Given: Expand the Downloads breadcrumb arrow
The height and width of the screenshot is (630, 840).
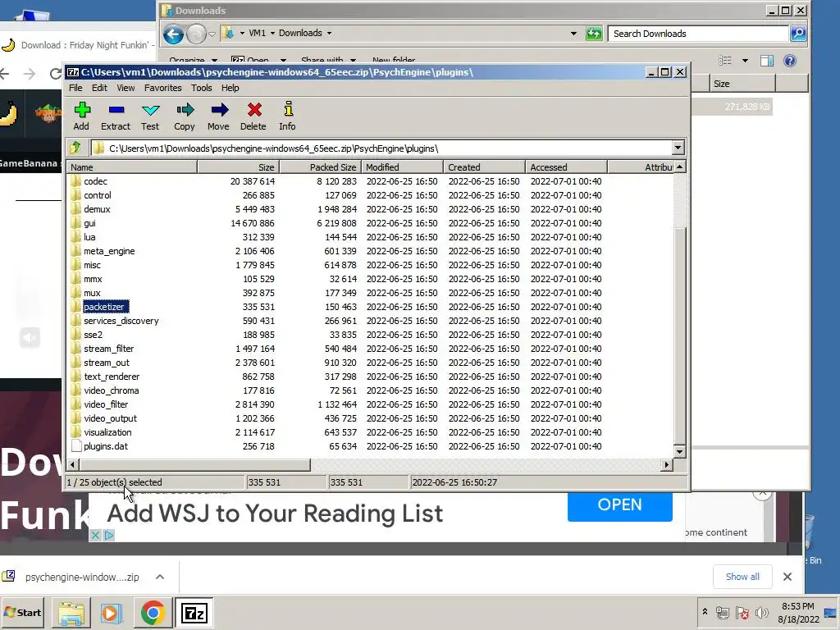Looking at the screenshot, I should pyautogui.click(x=329, y=33).
